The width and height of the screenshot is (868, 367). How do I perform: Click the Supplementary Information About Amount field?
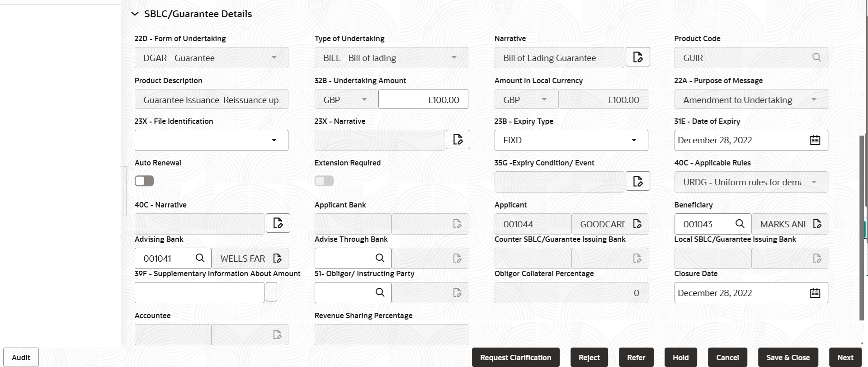click(199, 293)
